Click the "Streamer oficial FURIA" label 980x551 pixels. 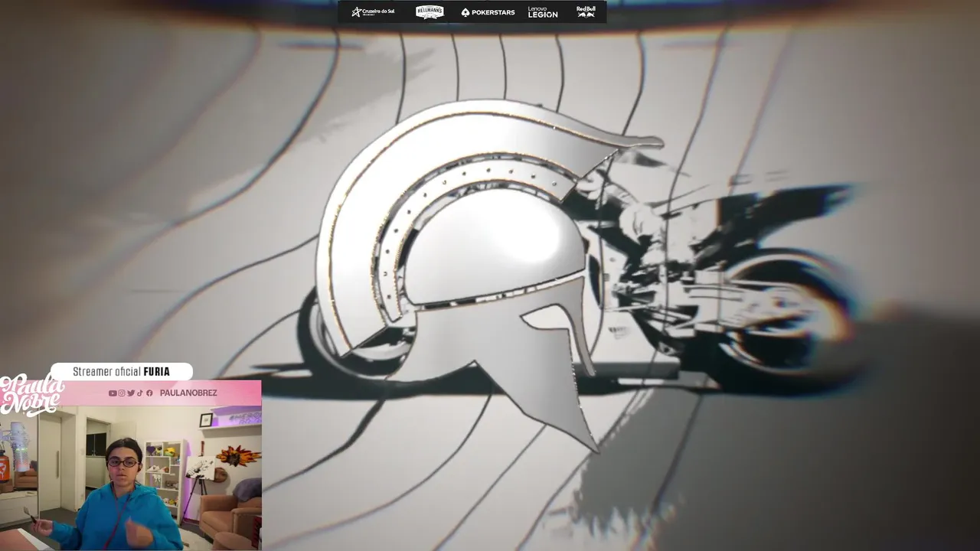(121, 371)
